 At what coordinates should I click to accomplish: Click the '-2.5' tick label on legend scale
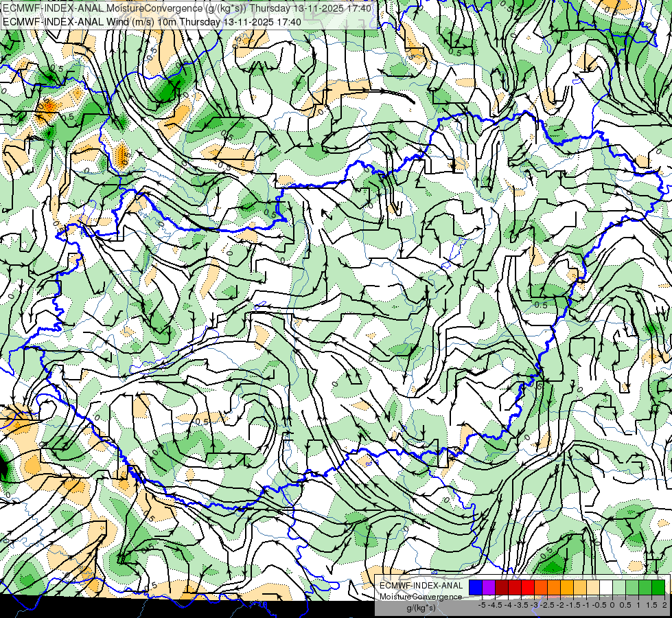tap(547, 605)
